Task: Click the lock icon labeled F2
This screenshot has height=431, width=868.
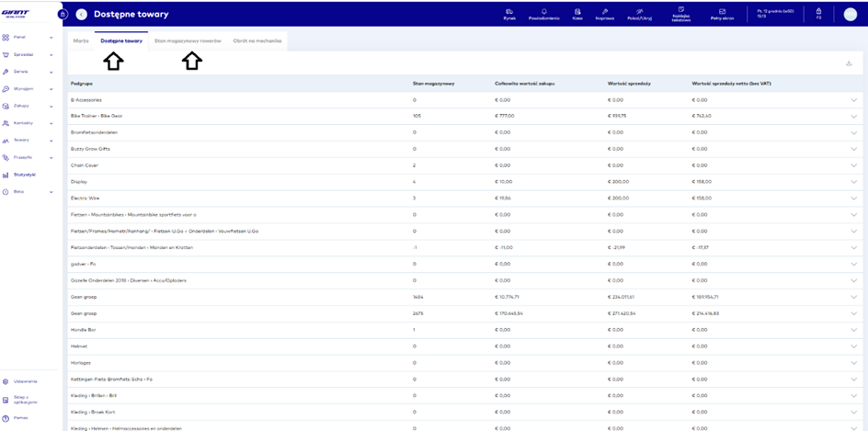Action: [818, 13]
